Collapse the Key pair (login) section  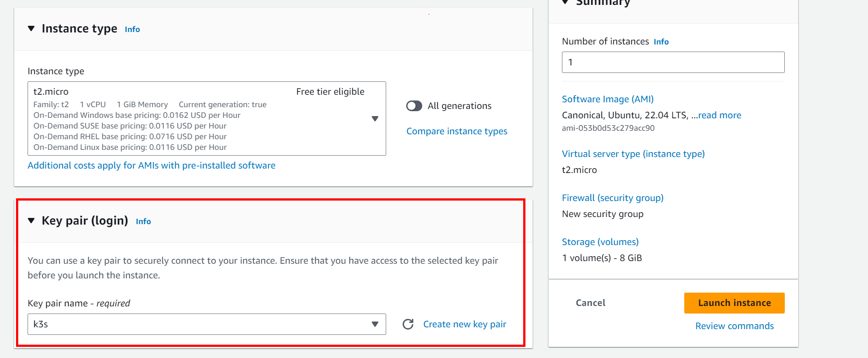pyautogui.click(x=31, y=221)
